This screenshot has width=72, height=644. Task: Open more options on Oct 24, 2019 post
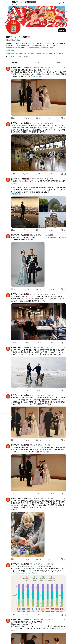coord(65,395)
